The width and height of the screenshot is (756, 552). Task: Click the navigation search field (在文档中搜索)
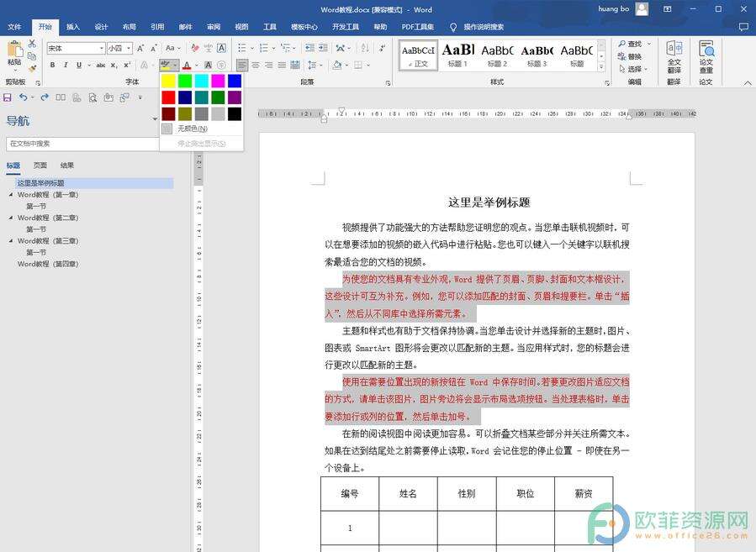click(83, 144)
